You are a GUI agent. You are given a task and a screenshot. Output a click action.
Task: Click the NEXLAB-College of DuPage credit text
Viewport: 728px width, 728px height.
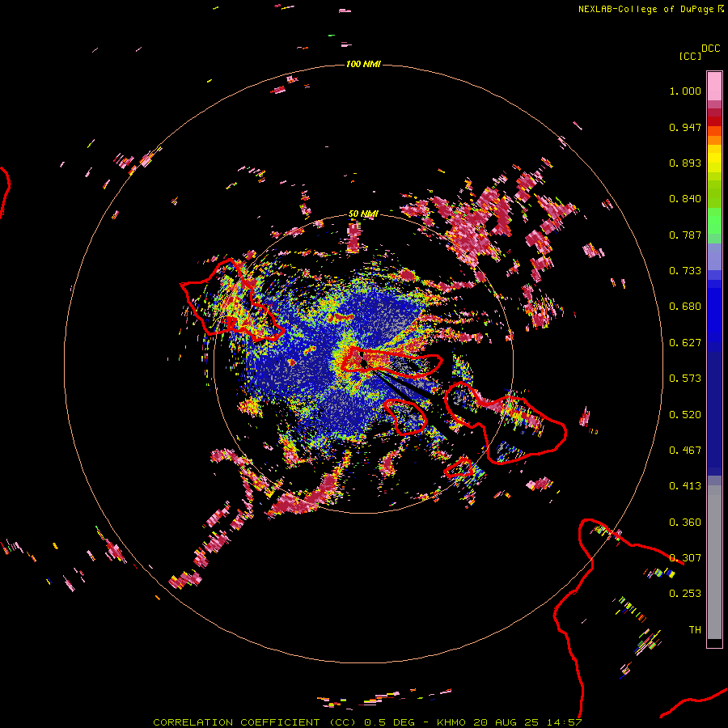645,9
